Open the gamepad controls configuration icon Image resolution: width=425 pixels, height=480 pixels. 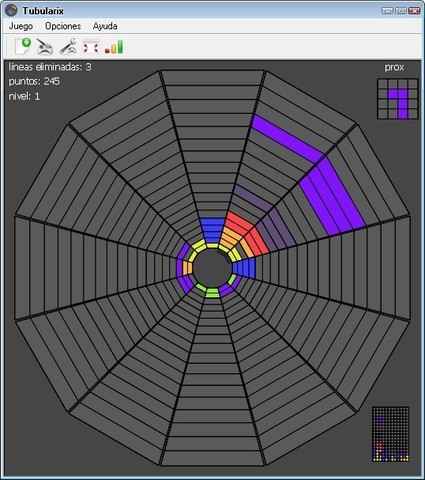coord(45,46)
